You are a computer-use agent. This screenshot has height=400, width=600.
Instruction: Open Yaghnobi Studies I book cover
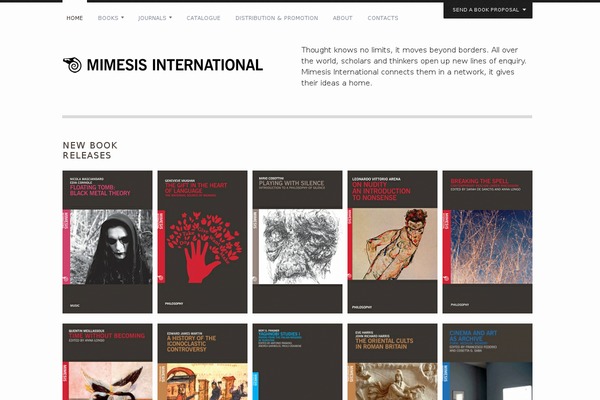click(297, 362)
